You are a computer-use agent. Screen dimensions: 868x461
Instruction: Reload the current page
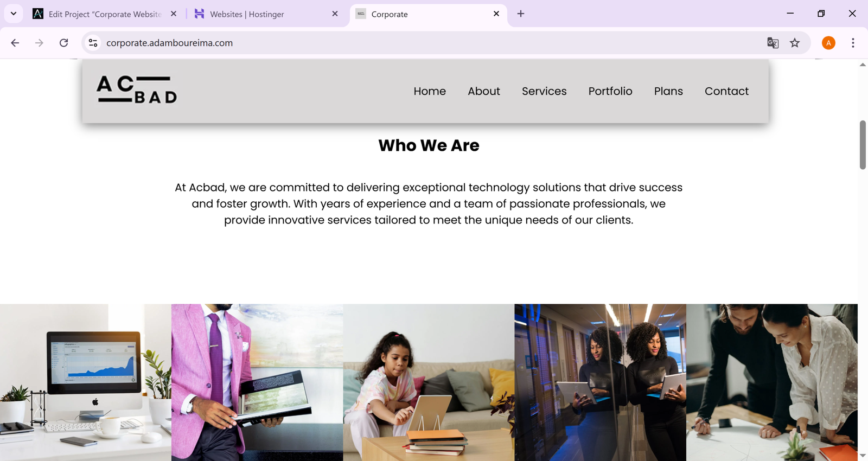point(64,43)
